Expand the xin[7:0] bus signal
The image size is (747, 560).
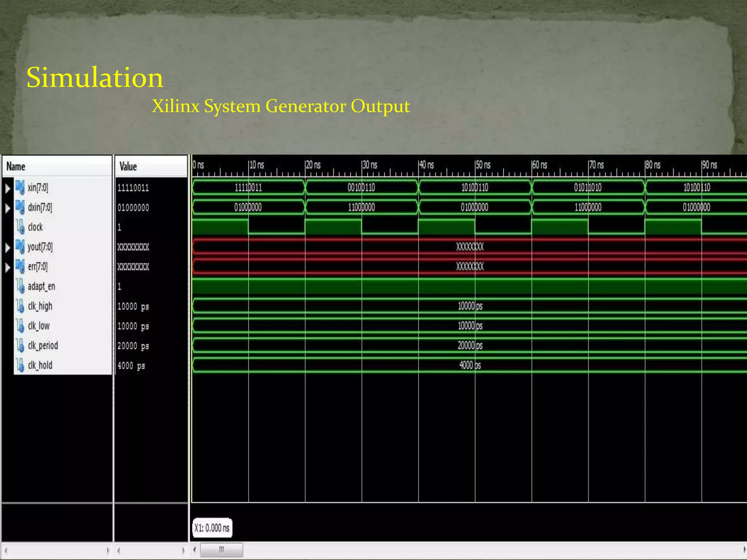7,188
